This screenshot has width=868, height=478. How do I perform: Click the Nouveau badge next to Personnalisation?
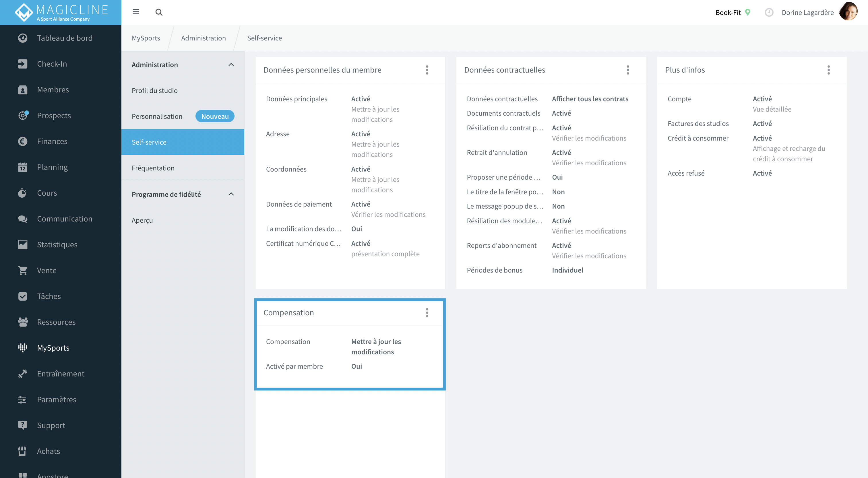tap(215, 116)
